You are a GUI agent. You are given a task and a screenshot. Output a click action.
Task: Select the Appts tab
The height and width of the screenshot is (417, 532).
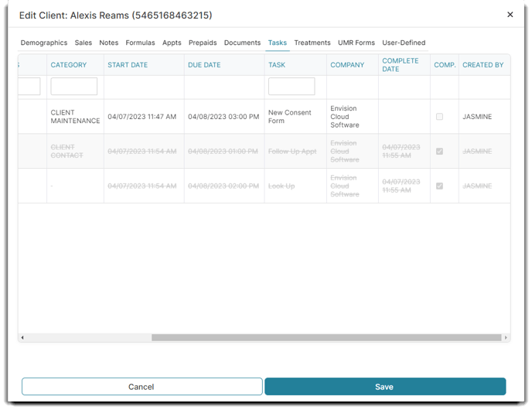[172, 43]
